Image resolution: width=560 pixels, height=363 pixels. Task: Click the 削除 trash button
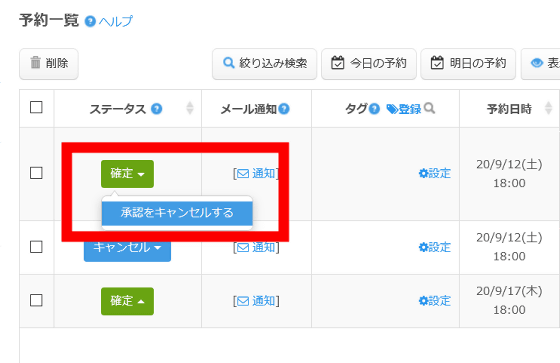49,64
